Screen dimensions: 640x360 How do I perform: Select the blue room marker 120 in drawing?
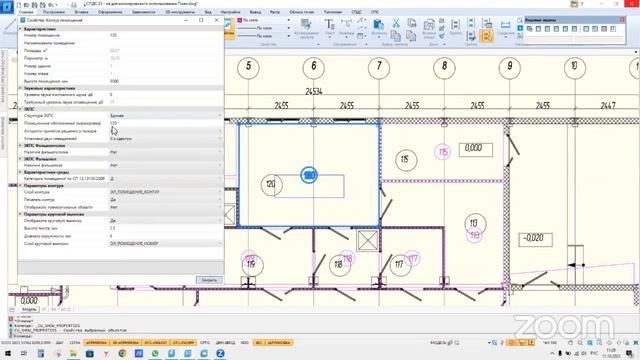tap(309, 176)
